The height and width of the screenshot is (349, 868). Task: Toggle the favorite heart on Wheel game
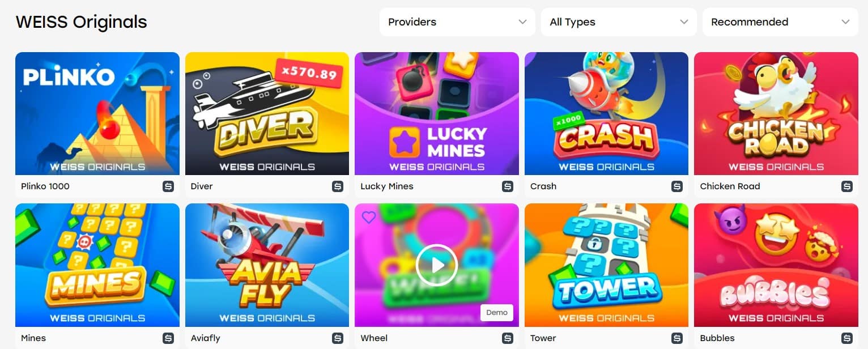[x=369, y=218]
